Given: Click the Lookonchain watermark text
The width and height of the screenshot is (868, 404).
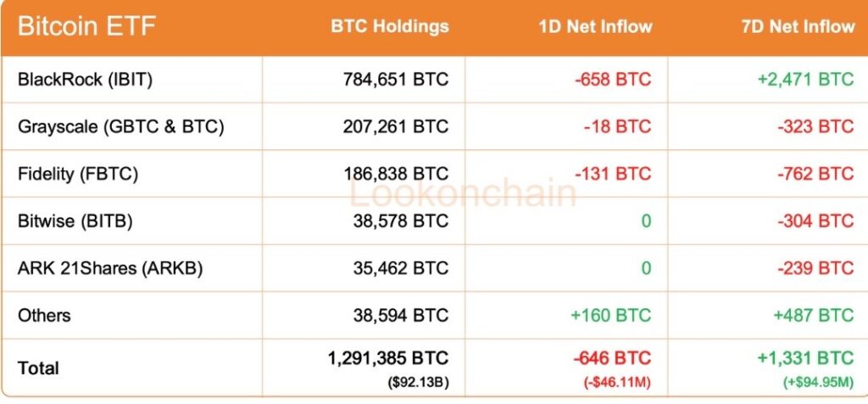Looking at the screenshot, I should point(463,194).
